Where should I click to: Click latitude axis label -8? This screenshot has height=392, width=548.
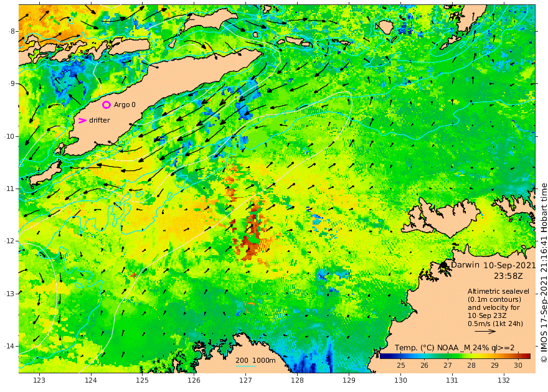[12, 31]
